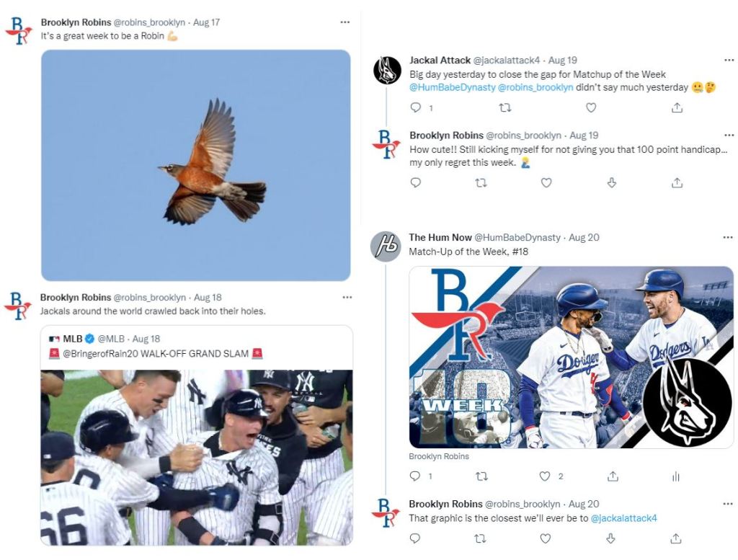Open more options menu on The Hum Now tweet
Screen dimensions: 738x560
[728, 238]
